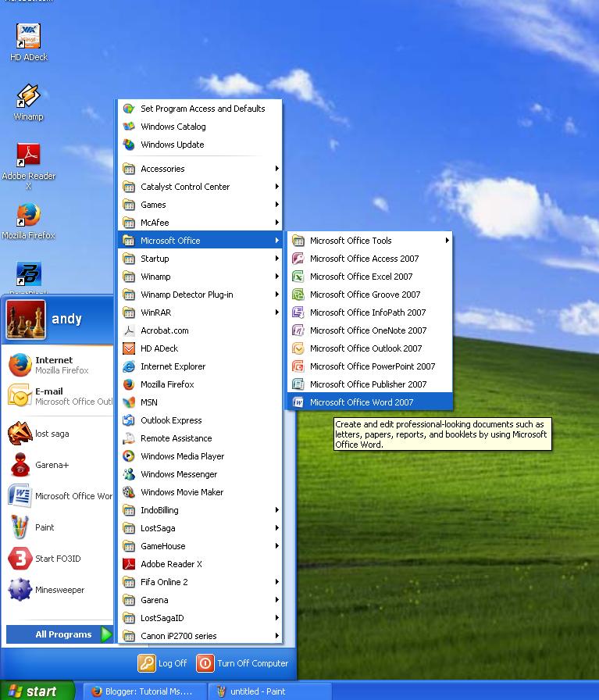Screen dimensions: 599x700
Task: Open the Adobe Reader X desktop icon
Action: 29,155
